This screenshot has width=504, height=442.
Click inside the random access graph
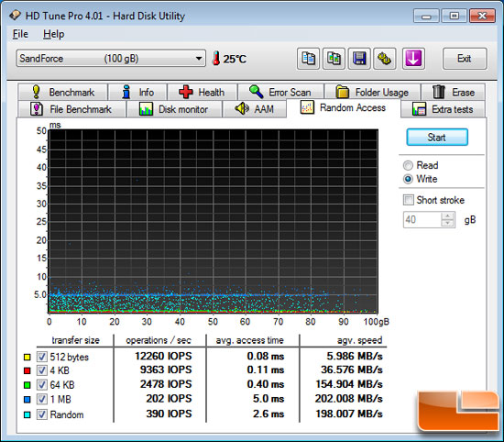click(x=214, y=221)
